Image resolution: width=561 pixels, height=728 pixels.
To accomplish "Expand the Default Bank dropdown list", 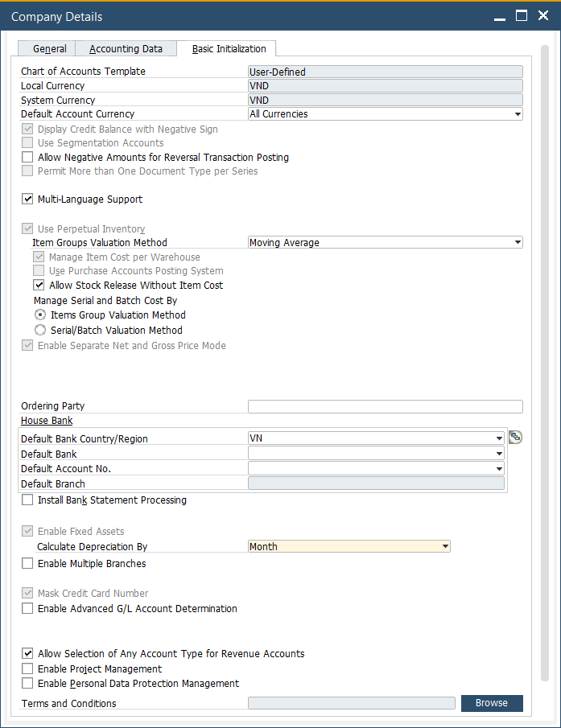I will pos(499,454).
